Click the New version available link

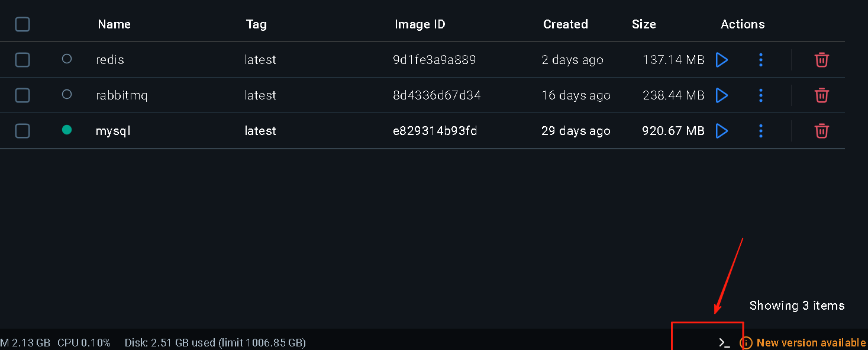(x=811, y=343)
